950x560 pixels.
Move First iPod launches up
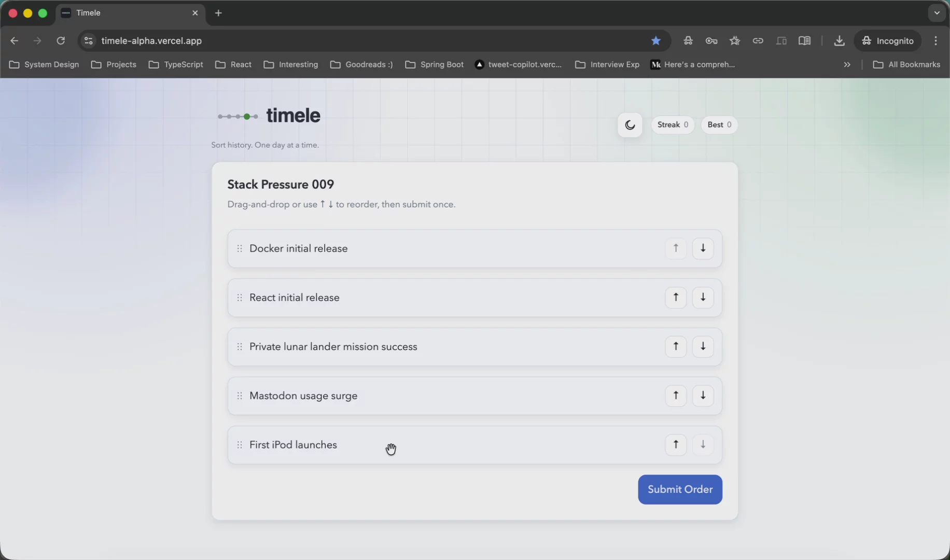675,445
